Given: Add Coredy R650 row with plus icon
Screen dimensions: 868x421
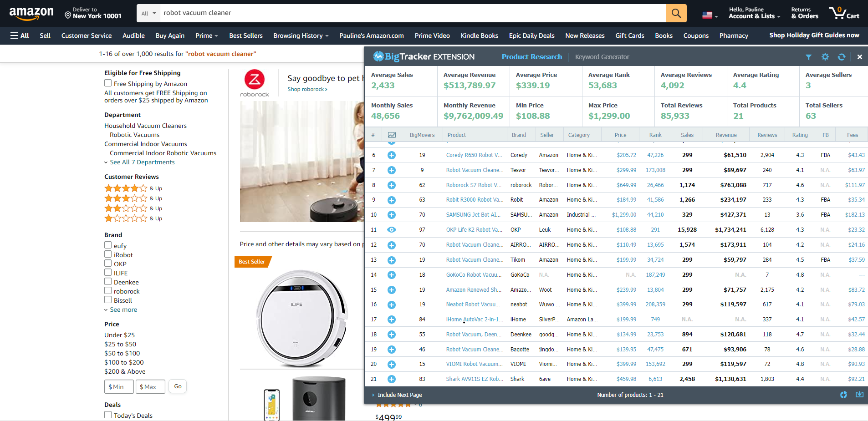Looking at the screenshot, I should (391, 155).
